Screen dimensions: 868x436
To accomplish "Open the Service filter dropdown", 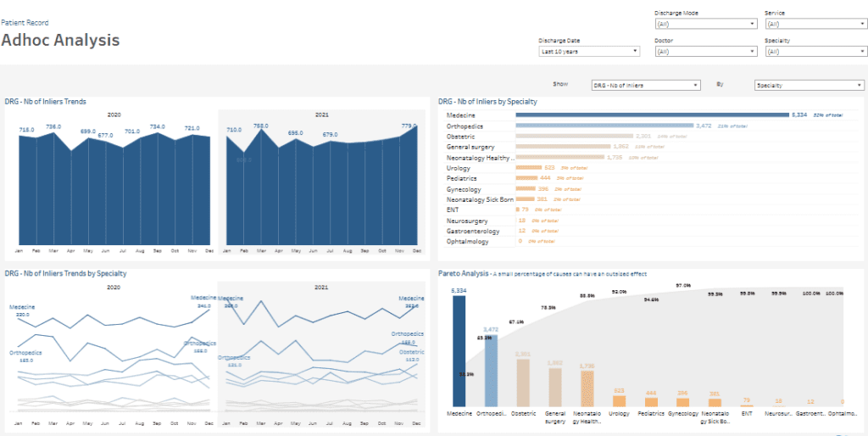I will pos(816,24).
